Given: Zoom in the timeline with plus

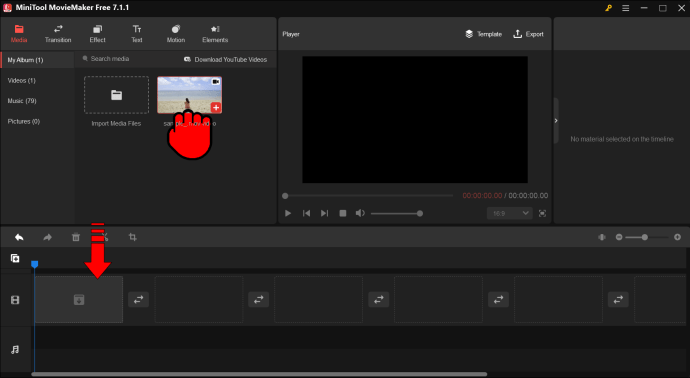Looking at the screenshot, I should click(x=677, y=237).
